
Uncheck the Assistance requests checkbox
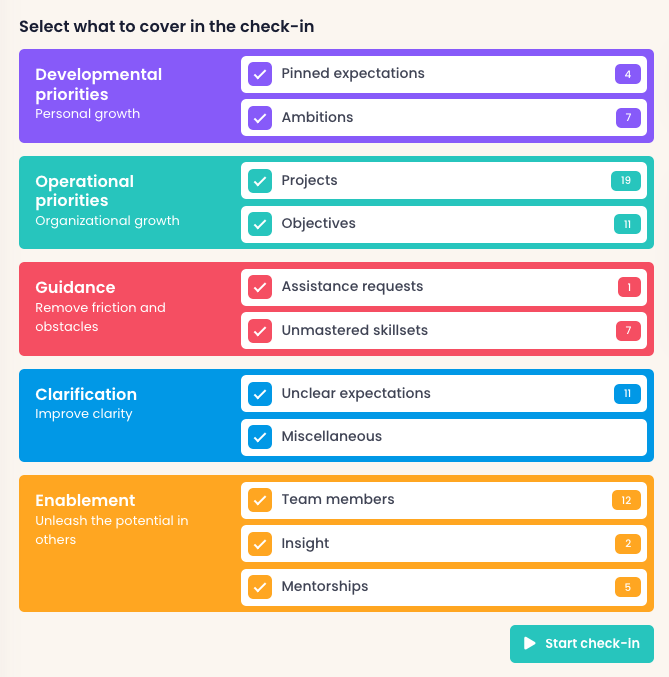point(260,287)
